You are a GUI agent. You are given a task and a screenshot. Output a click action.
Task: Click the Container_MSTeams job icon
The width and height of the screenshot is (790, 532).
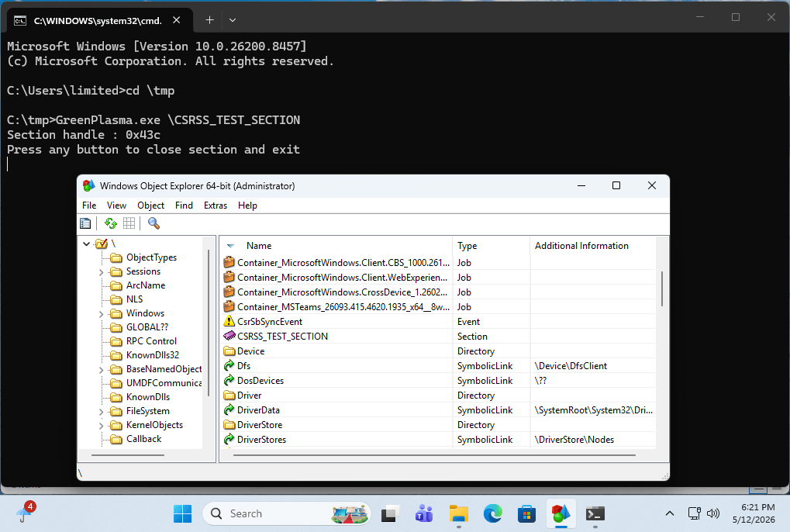click(229, 307)
